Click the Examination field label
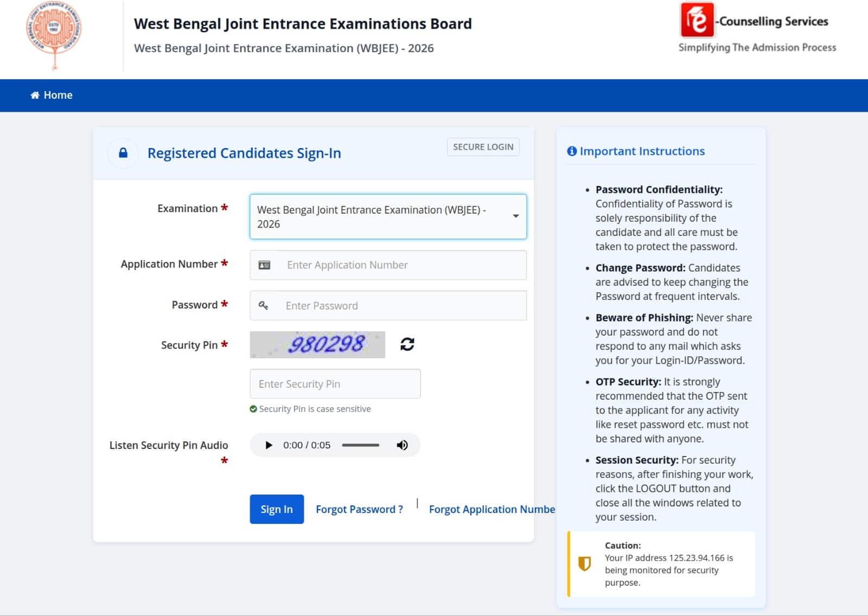The image size is (868, 616). (187, 208)
